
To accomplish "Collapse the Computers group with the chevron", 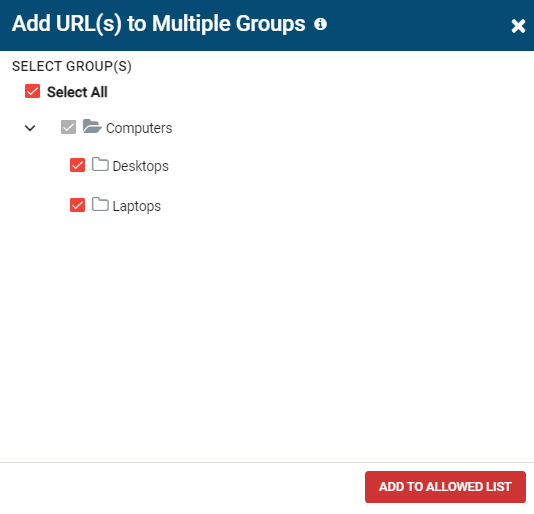I will (30, 128).
